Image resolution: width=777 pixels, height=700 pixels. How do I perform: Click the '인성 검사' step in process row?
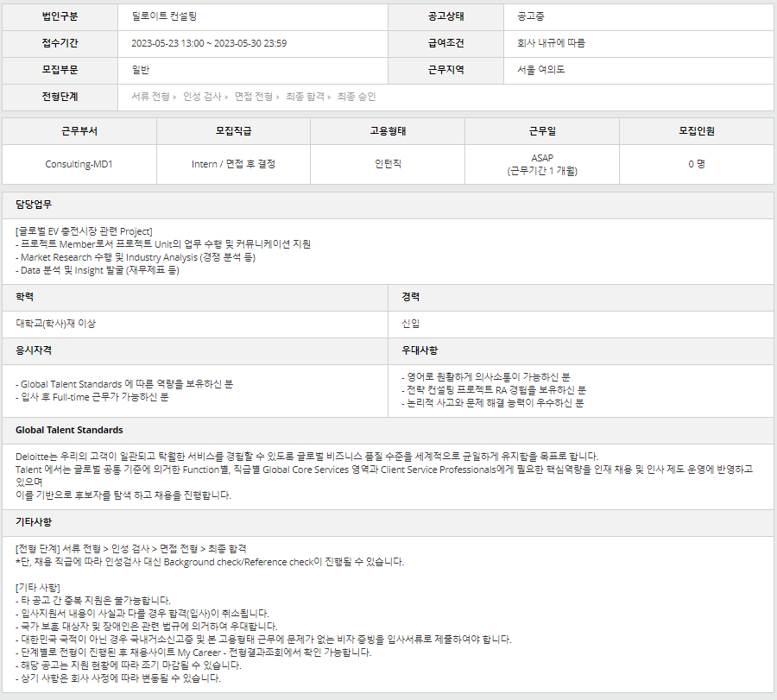pyautogui.click(x=202, y=97)
